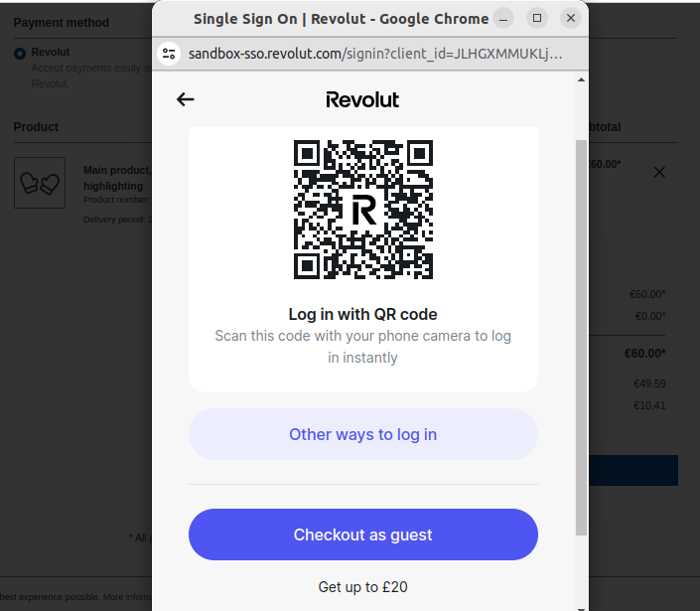Click scrollbar up arrow in popup

[x=581, y=79]
